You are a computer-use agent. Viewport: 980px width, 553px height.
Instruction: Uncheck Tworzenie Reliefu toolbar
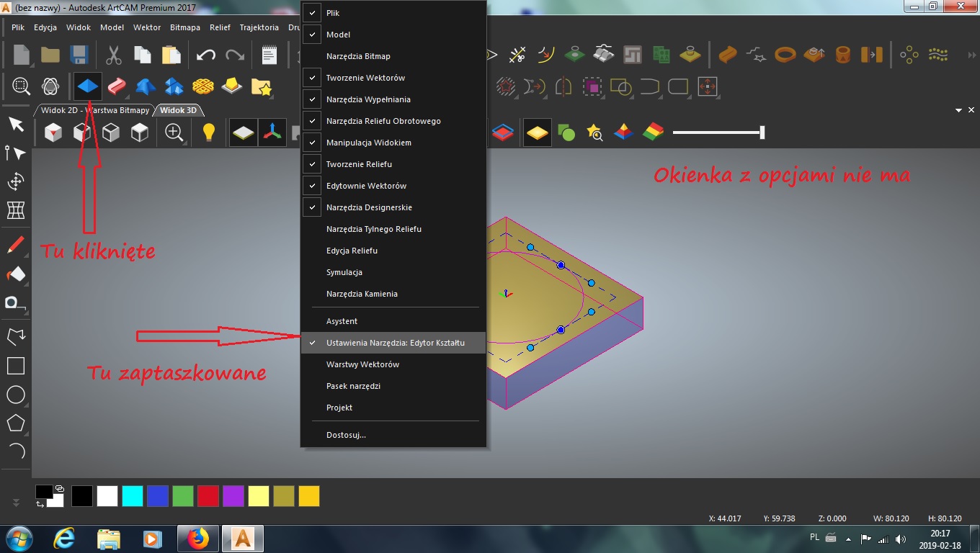pyautogui.click(x=393, y=164)
